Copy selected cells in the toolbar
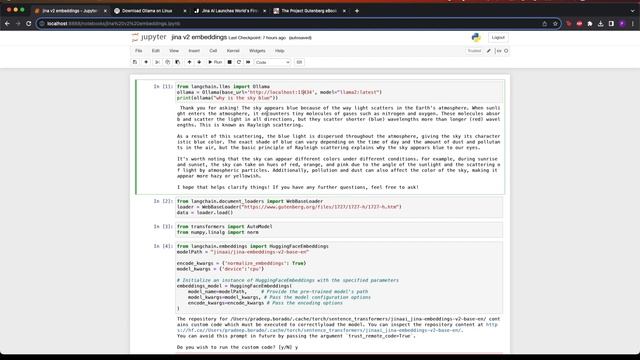Viewport: 640px width, 360px height. tap(167, 62)
